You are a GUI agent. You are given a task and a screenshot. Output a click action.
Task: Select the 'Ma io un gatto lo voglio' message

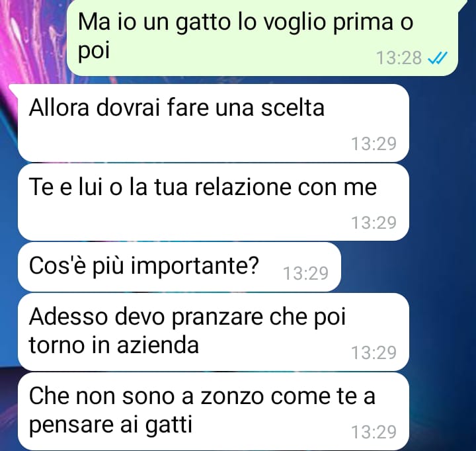[x=262, y=37]
